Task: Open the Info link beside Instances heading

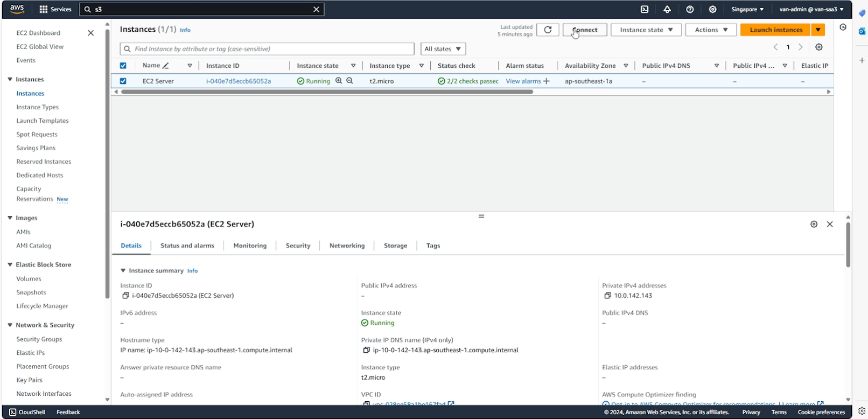Action: pyautogui.click(x=185, y=30)
